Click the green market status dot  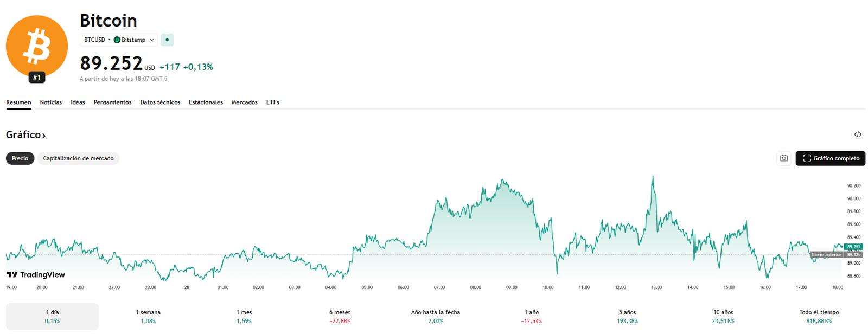(167, 40)
